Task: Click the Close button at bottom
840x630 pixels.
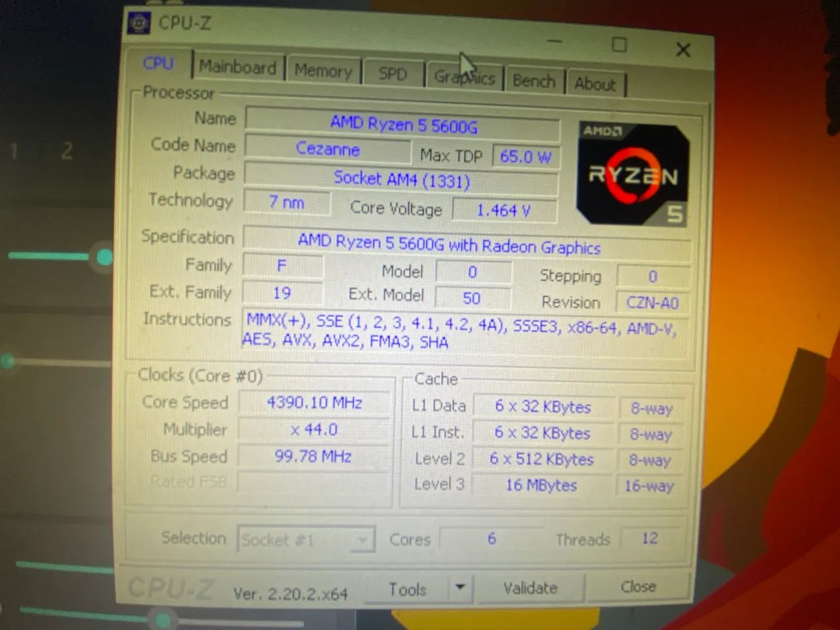Action: 638,586
